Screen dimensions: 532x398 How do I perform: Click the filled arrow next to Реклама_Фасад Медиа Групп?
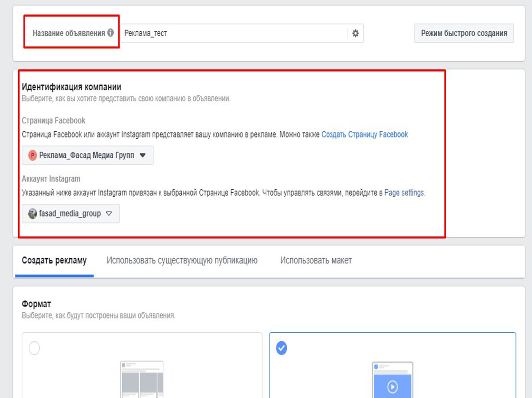143,155
